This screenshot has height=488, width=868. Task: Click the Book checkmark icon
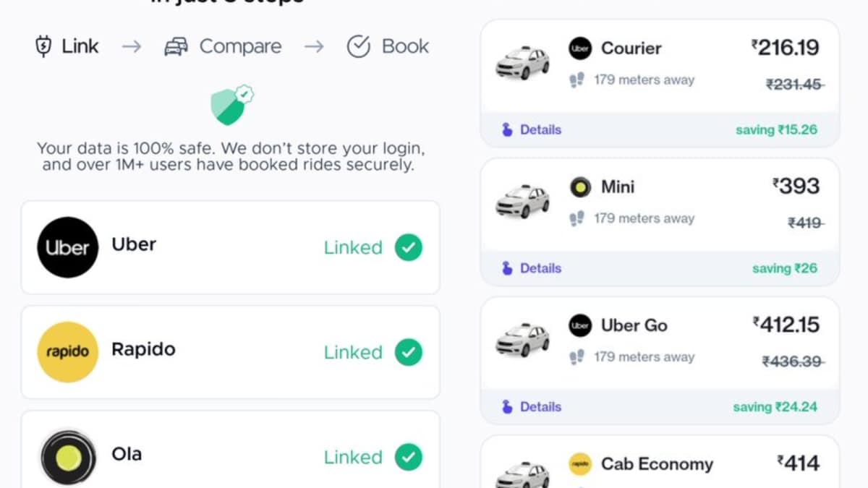[359, 46]
